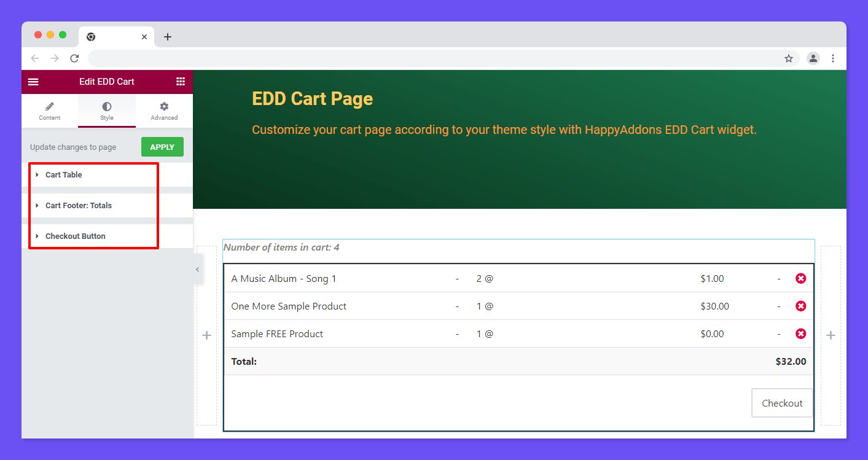The width and height of the screenshot is (868, 460).
Task: Add a new section with the right plus icon
Action: [831, 335]
